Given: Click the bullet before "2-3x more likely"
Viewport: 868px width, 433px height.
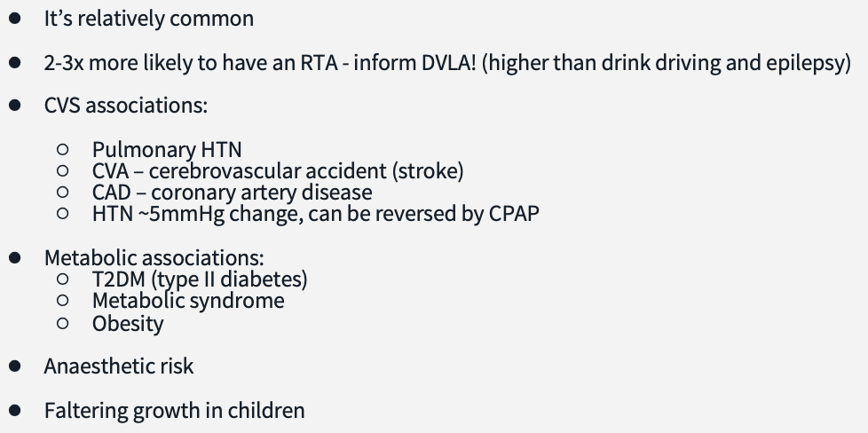Looking at the screenshot, I should pyautogui.click(x=15, y=62).
